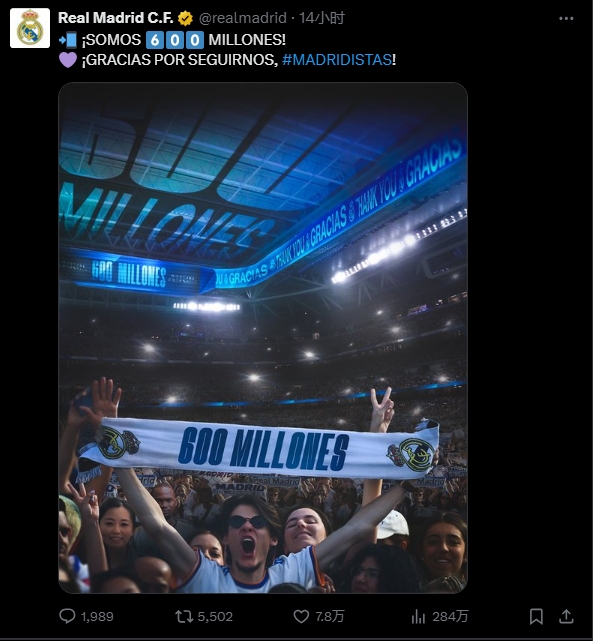The height and width of the screenshot is (641, 593).
Task: Like the post with heart icon
Action: pos(301,616)
